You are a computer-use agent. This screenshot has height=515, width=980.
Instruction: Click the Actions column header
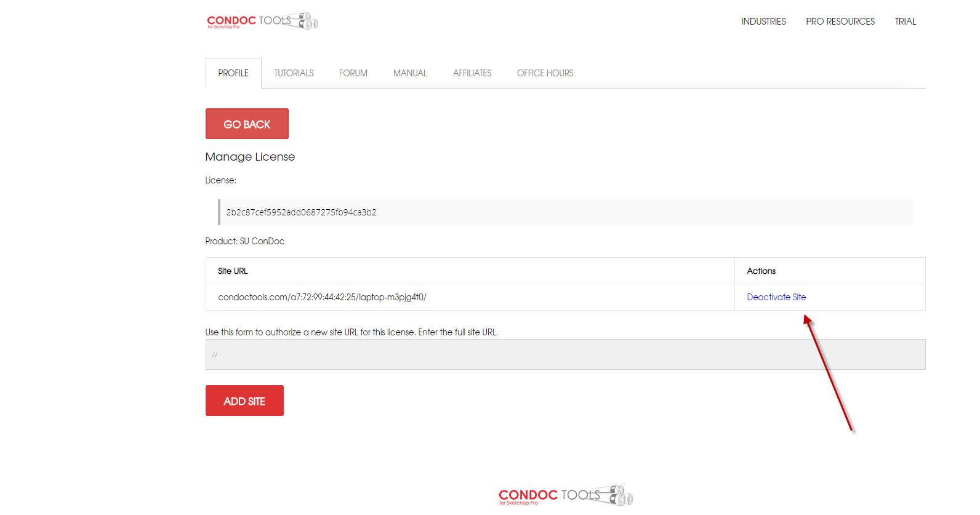coord(761,271)
